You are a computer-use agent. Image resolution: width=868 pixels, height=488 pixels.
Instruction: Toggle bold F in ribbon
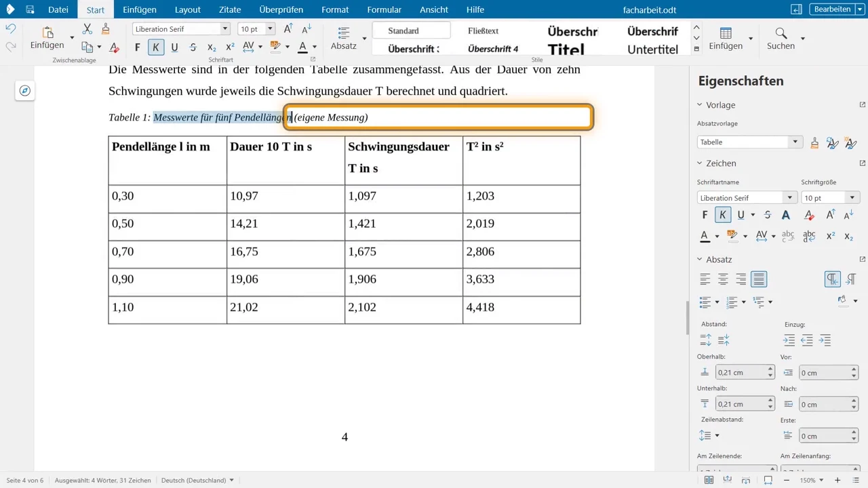138,47
